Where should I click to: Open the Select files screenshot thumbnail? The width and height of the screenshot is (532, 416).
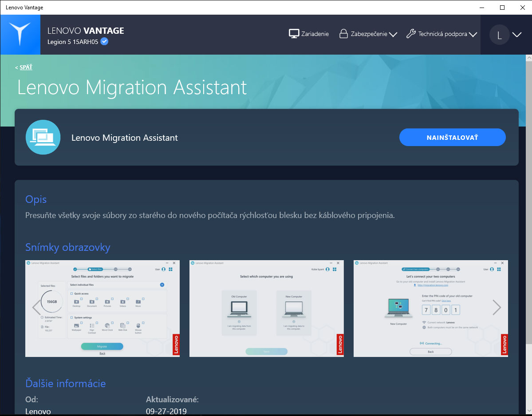click(x=102, y=309)
